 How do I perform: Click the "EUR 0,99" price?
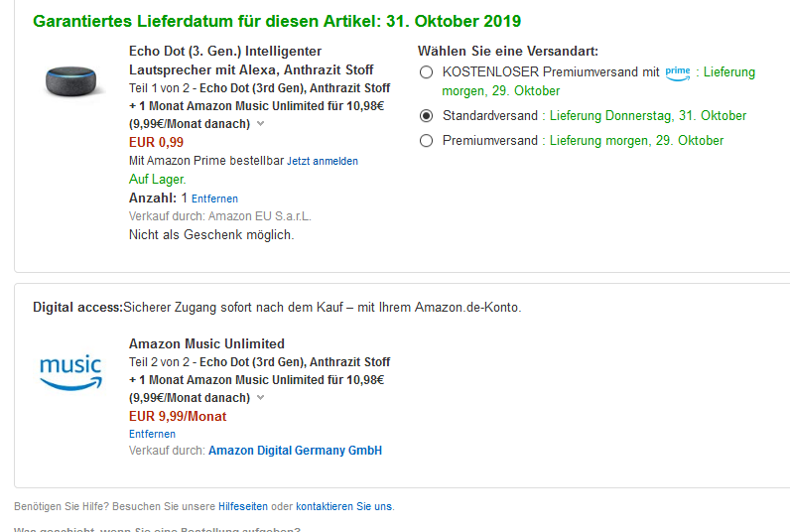(157, 142)
